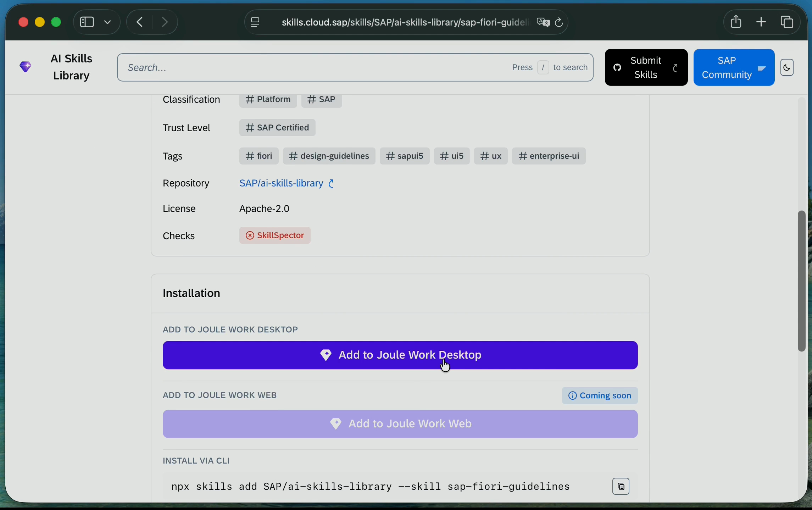The image size is (812, 510).
Task: Go to AI Skills Library home title
Action: point(71,67)
